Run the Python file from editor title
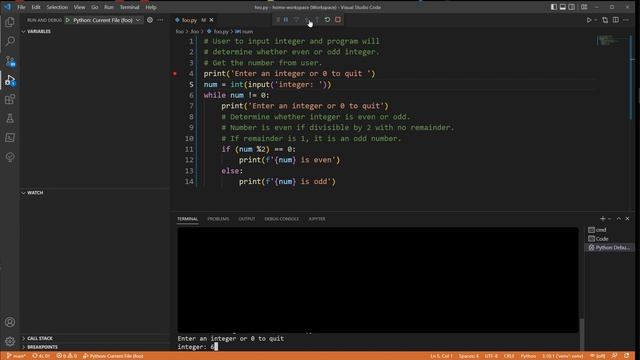640x360 pixels. pyautogui.click(x=589, y=20)
